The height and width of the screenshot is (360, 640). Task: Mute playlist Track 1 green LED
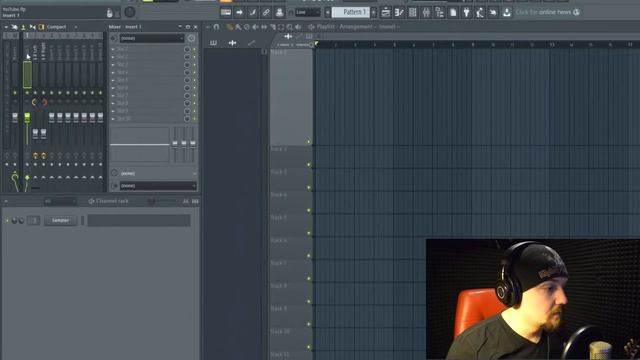(309, 142)
